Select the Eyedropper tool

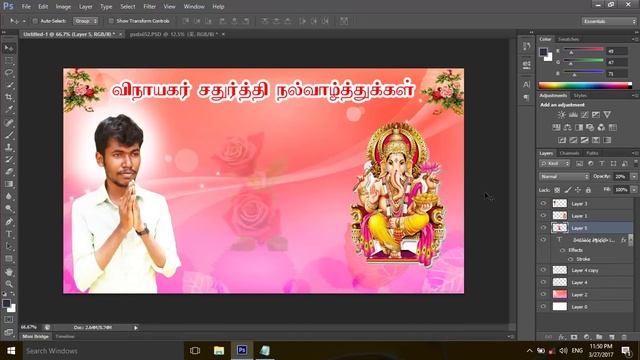[9, 110]
